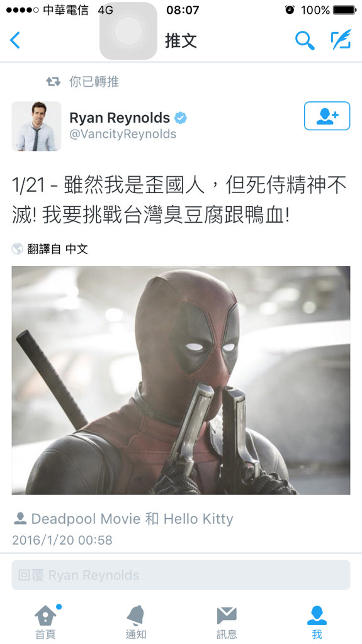Screen dimensions: 362x644
Task: Follow Ryan Reynolds with add-user button
Action: click(327, 116)
